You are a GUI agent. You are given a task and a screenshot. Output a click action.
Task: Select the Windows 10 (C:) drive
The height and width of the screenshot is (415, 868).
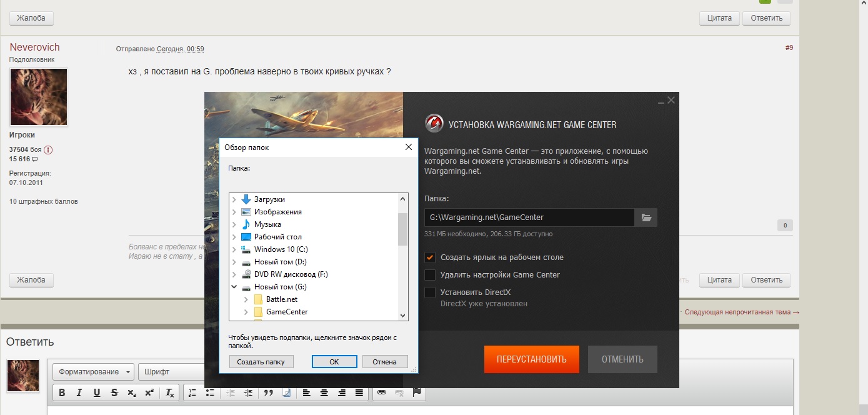[x=281, y=249]
